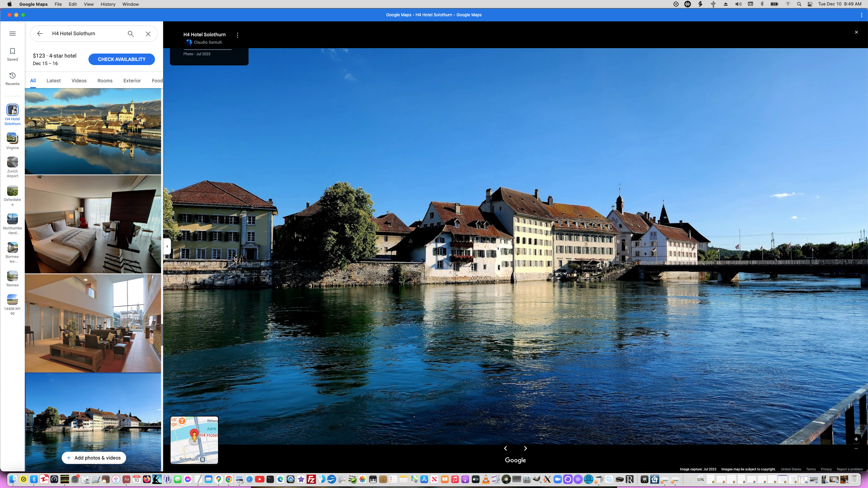Clear search with the X icon

tap(148, 34)
